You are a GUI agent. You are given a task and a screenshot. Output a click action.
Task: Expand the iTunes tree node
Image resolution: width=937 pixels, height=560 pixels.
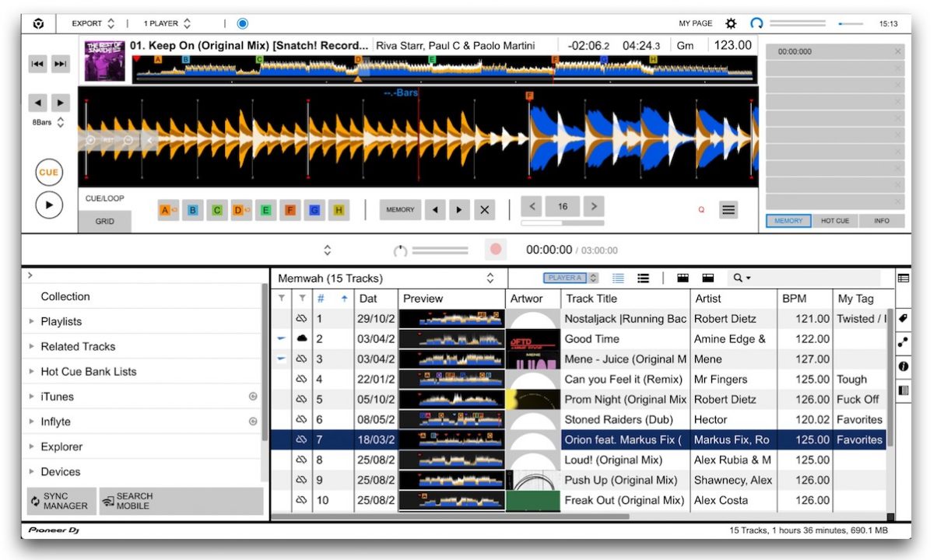[32, 397]
